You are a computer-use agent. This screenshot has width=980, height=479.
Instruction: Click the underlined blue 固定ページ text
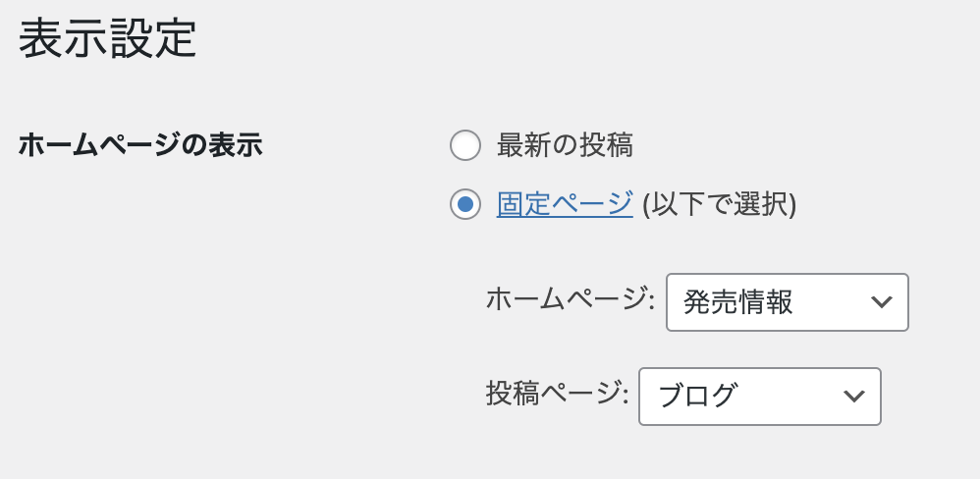(565, 204)
